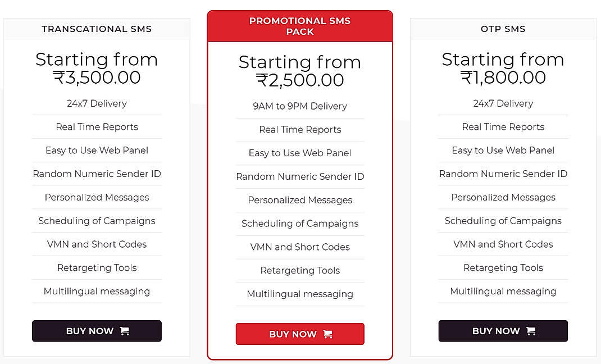Screen dimensions: 601x364
Task: Select Real Time Reports in the OTP column
Action: tap(503, 127)
